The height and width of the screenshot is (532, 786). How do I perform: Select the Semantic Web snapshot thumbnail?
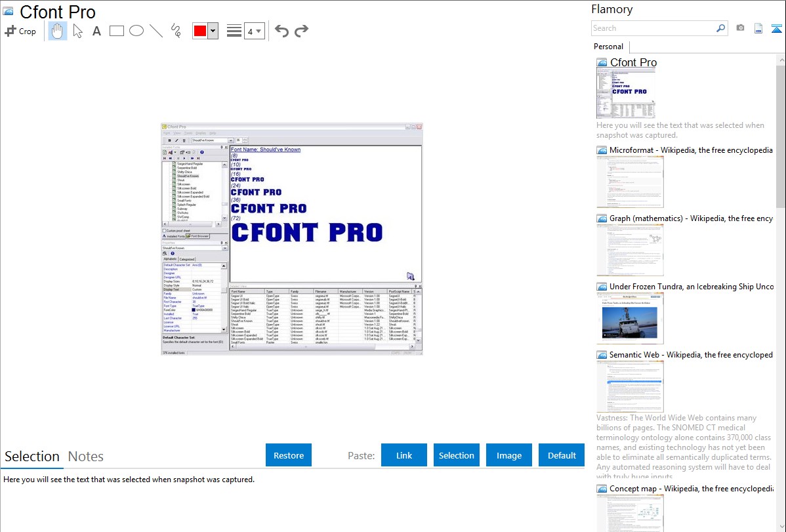[630, 386]
